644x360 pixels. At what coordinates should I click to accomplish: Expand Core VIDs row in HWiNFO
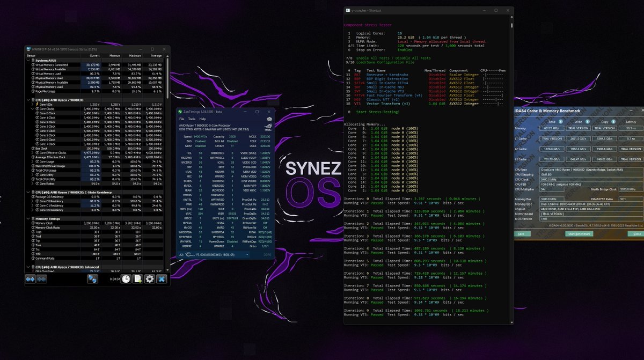click(32, 105)
